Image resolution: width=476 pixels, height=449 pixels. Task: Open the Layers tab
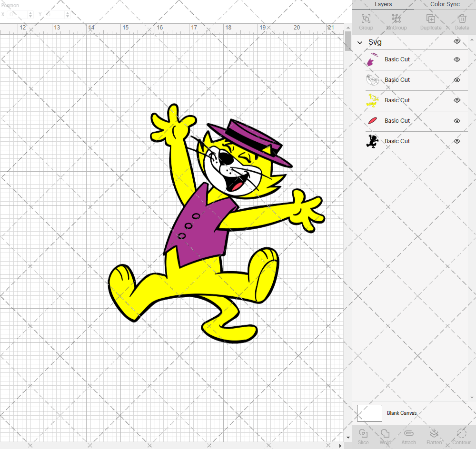(383, 4)
